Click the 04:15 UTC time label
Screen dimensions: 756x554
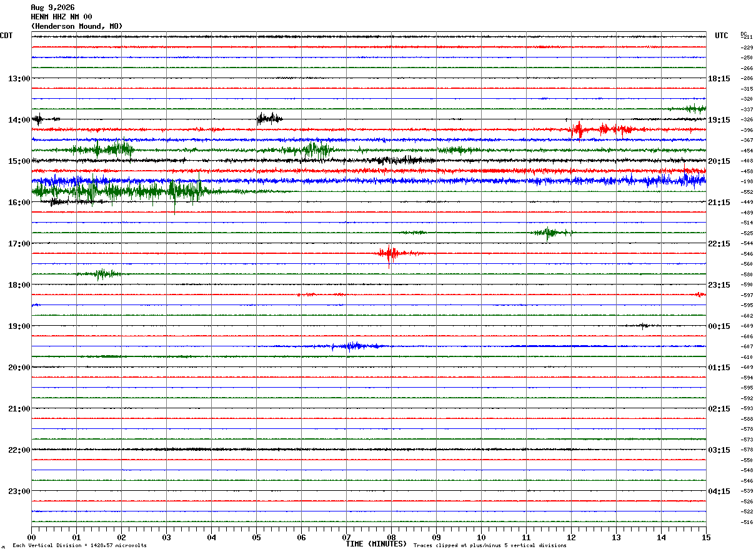(719, 491)
